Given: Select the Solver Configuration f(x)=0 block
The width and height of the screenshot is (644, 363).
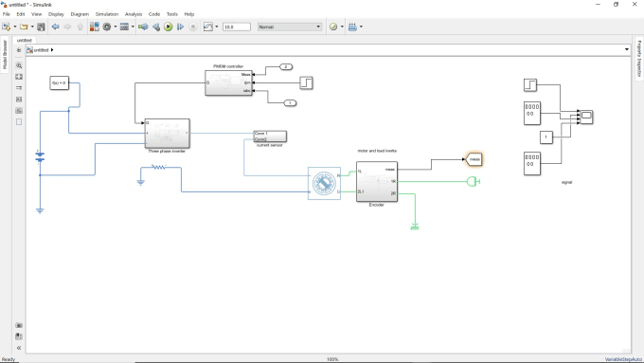Looking at the screenshot, I should pyautogui.click(x=59, y=82).
